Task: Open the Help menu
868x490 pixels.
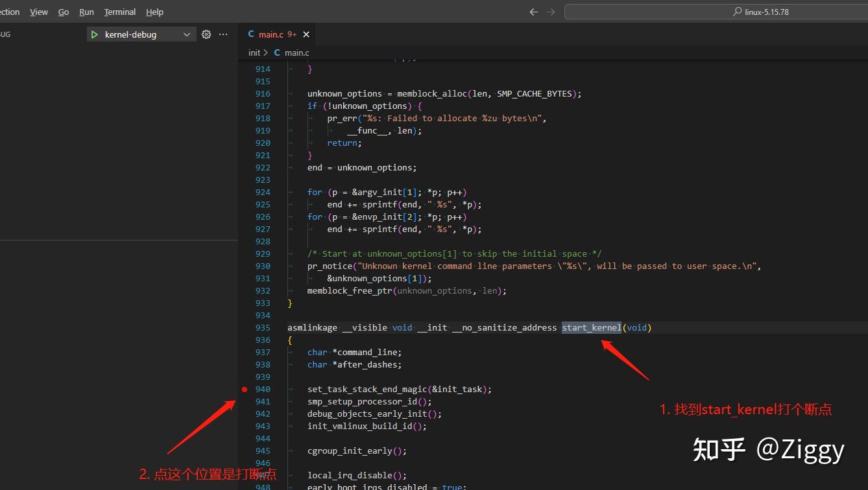Action: click(154, 12)
